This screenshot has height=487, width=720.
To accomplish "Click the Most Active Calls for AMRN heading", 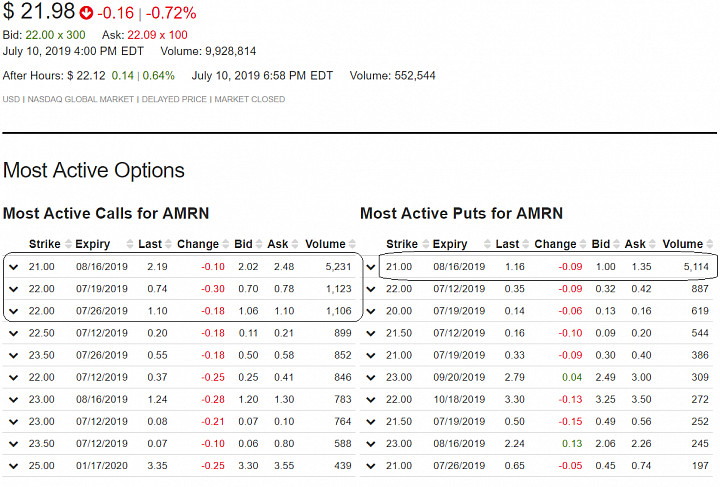I will coord(106,213).
